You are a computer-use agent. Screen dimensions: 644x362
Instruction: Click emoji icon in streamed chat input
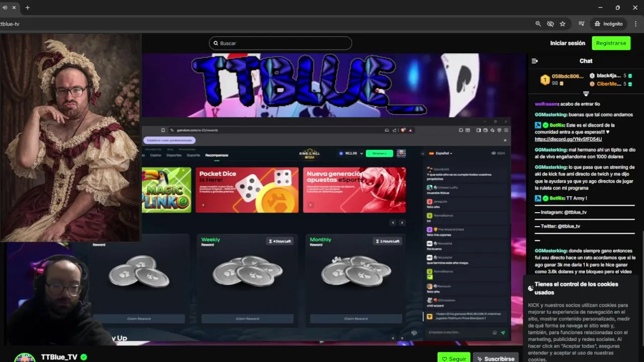pyautogui.click(x=495, y=332)
